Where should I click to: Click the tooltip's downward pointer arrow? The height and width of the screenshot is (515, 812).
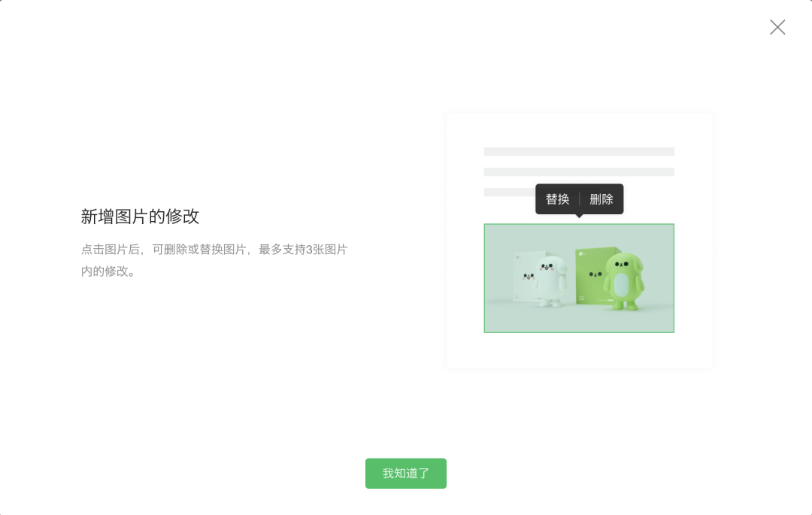coord(579,216)
